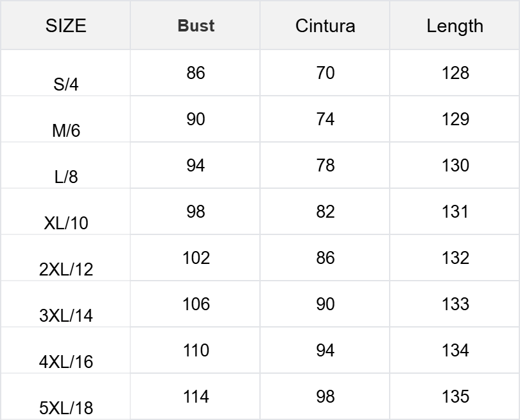Select the Length column header
Image resolution: width=520 pixels, height=420 pixels.
click(x=455, y=26)
